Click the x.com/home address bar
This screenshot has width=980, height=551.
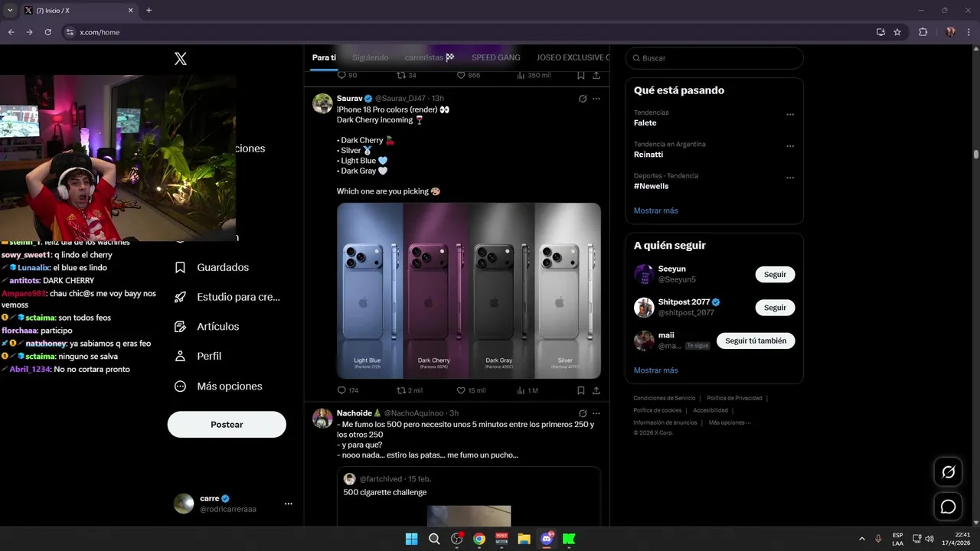pos(467,32)
